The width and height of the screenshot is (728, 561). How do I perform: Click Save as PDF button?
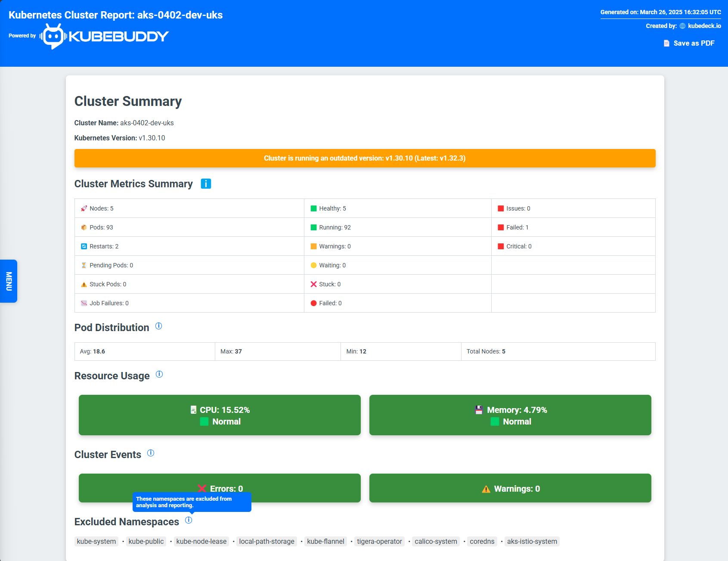pos(689,43)
